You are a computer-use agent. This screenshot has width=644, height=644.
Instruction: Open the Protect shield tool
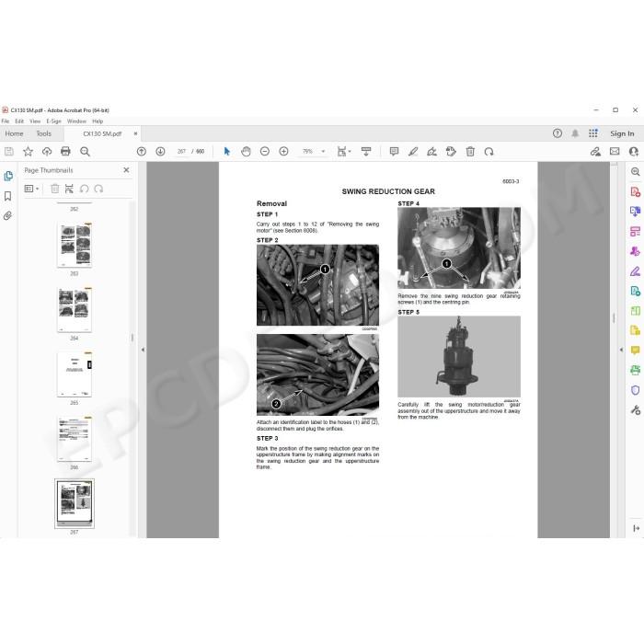635,390
